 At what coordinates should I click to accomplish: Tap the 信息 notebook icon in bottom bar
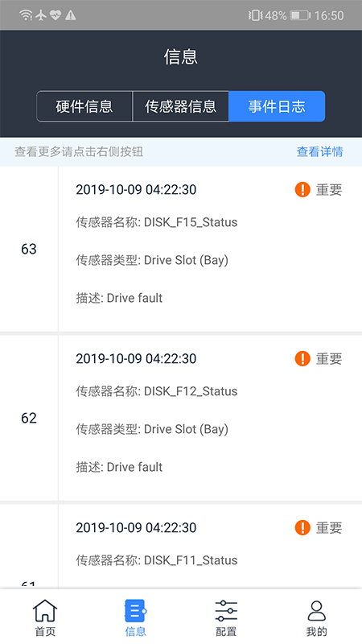coord(135,611)
